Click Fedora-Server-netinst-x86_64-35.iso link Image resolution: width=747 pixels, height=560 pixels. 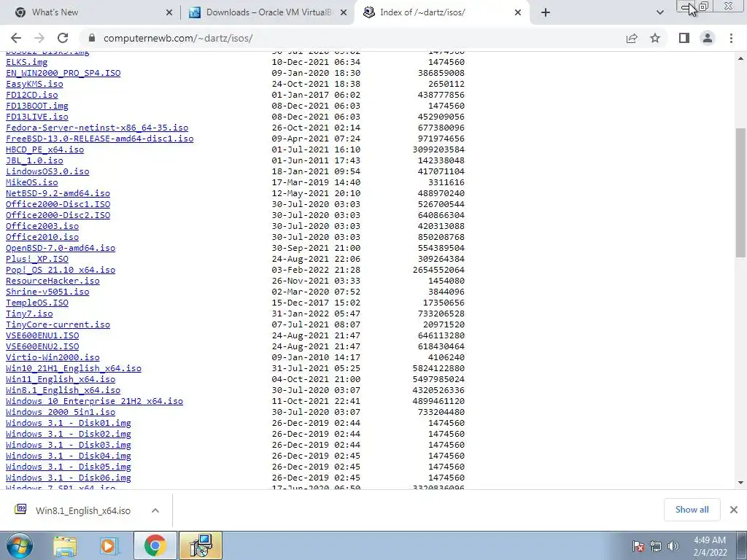click(x=97, y=128)
